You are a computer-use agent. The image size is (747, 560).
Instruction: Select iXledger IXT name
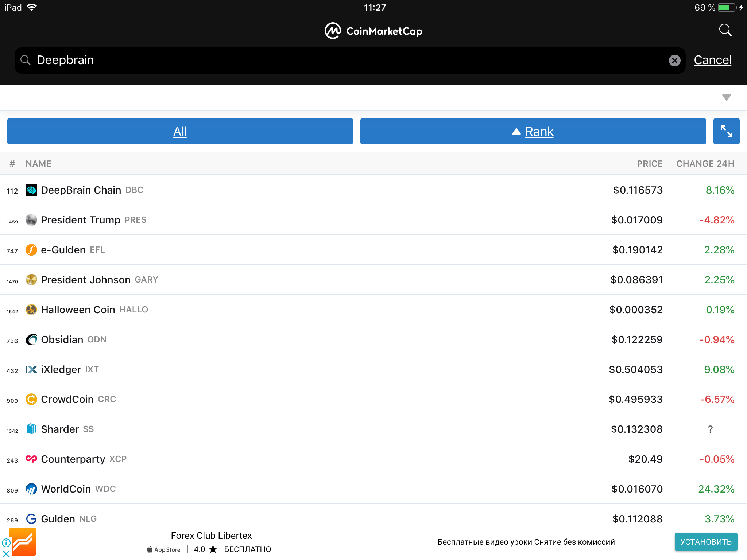coord(70,369)
